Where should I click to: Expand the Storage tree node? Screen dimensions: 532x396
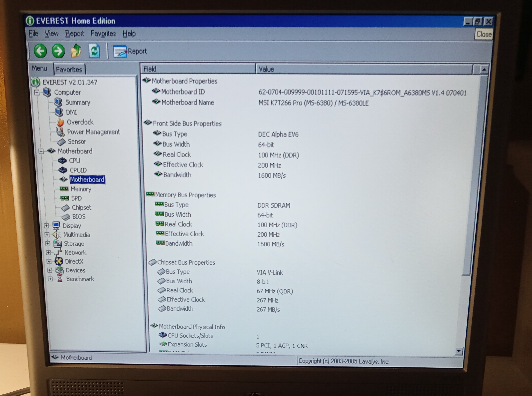47,244
